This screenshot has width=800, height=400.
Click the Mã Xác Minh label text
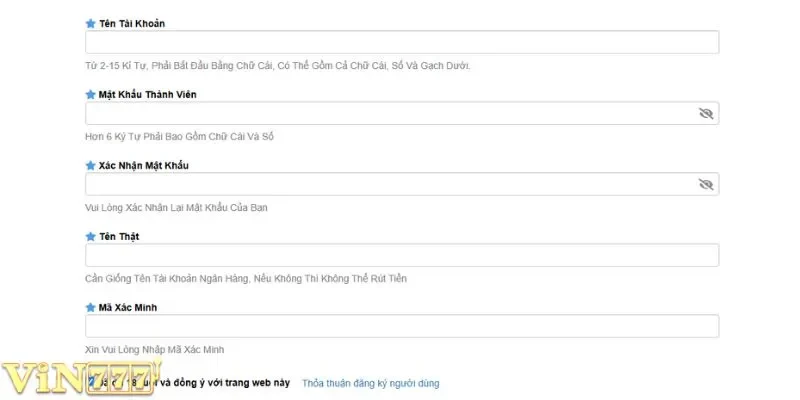122,307
